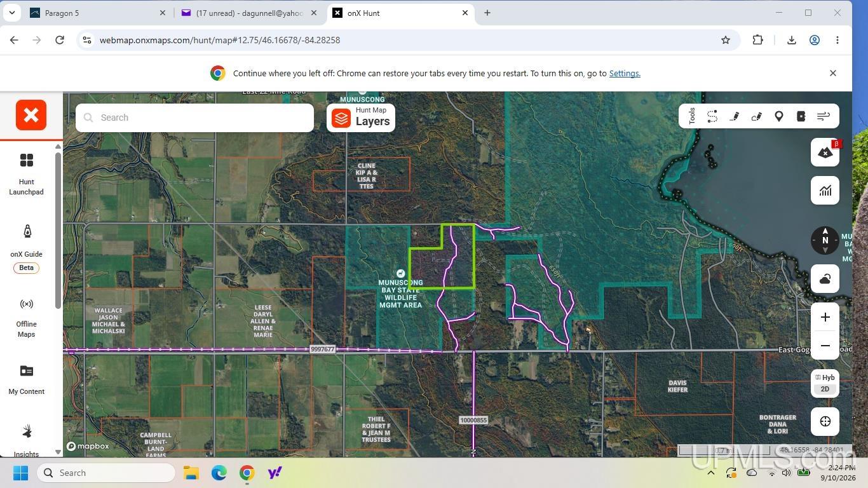This screenshot has height=488, width=868.
Task: Open onX Guide Beta
Action: click(26, 248)
